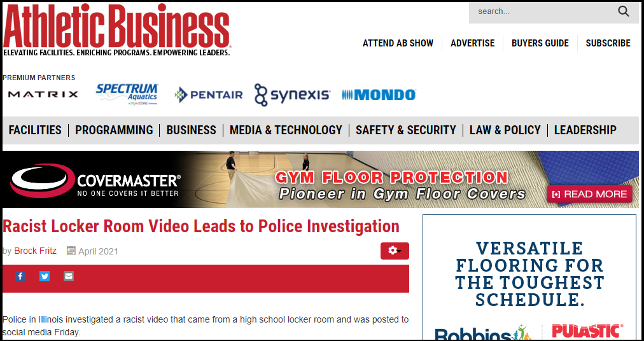Open the Pentair partner logo
Viewport: 644px width, 341px height.
[209, 95]
